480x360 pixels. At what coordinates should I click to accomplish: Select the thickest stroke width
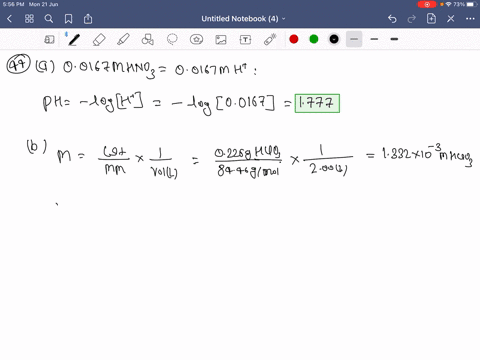[x=394, y=39]
